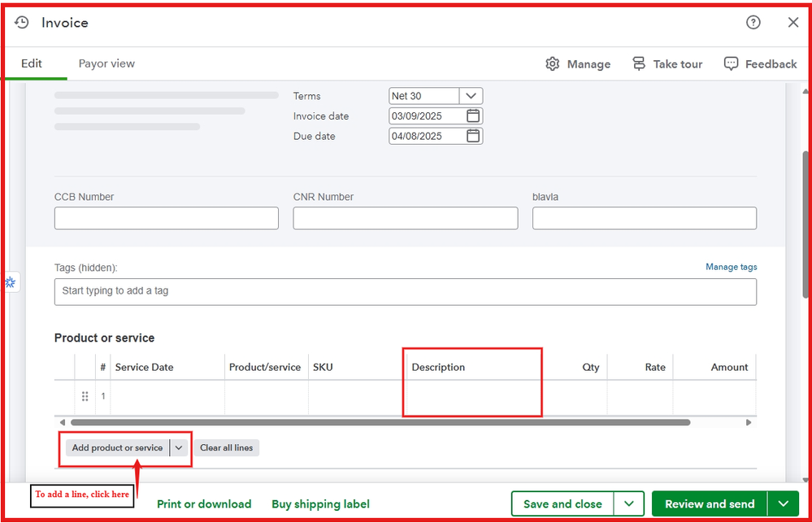Click the Product/service cell of line 1
Screen dimensions: 812x523
tap(267, 397)
